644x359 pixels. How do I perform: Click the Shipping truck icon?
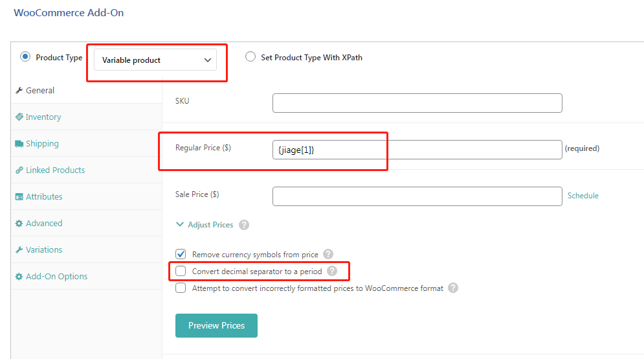coord(19,144)
